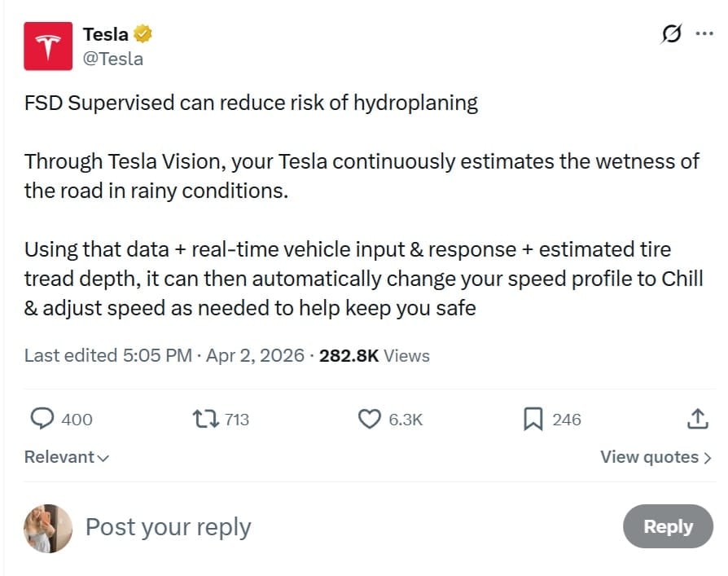This screenshot has height=576, width=728.
Task: Click the Post your reply field
Action: coord(168,527)
